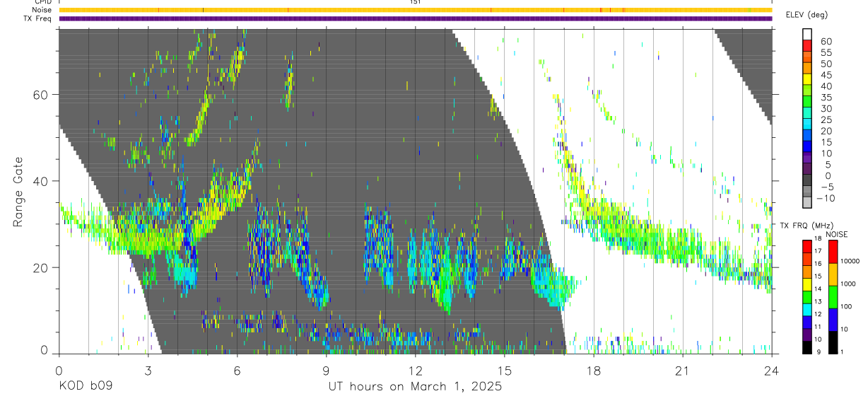Pick the green NOISE segment between 100 and 1000

coord(833,297)
